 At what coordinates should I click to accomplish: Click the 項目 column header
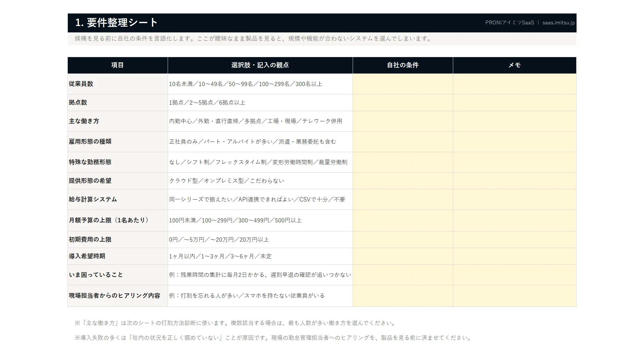click(x=118, y=65)
